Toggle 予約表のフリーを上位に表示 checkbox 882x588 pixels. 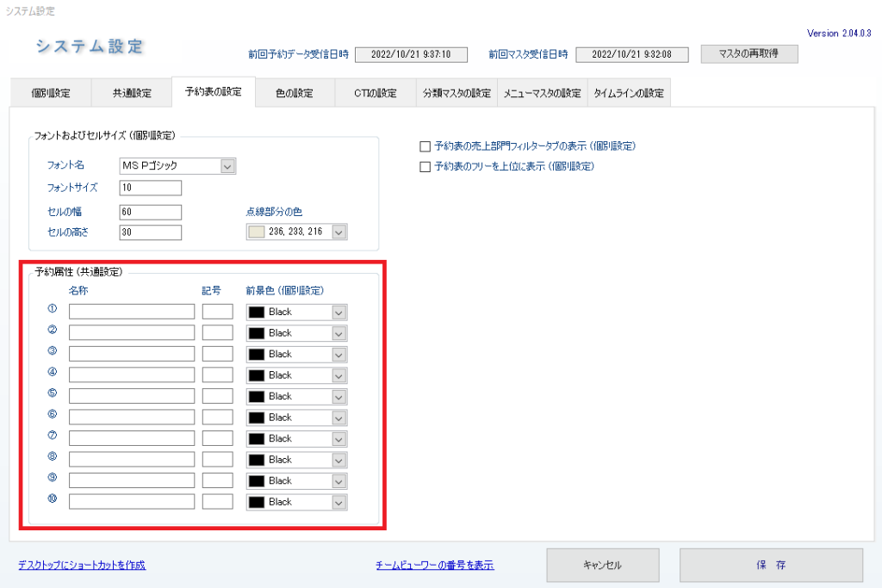[425, 167]
